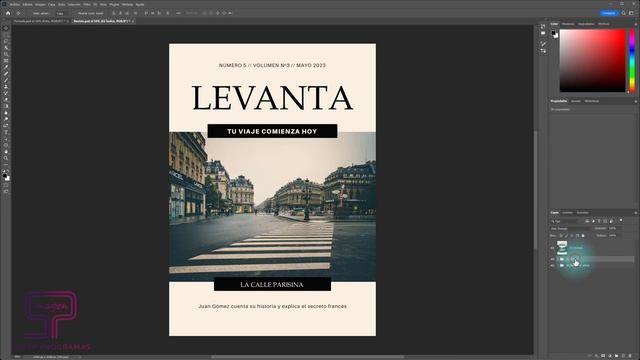Select the Move tool in the toolbar
The width and height of the screenshot is (640, 360).
click(x=6, y=28)
